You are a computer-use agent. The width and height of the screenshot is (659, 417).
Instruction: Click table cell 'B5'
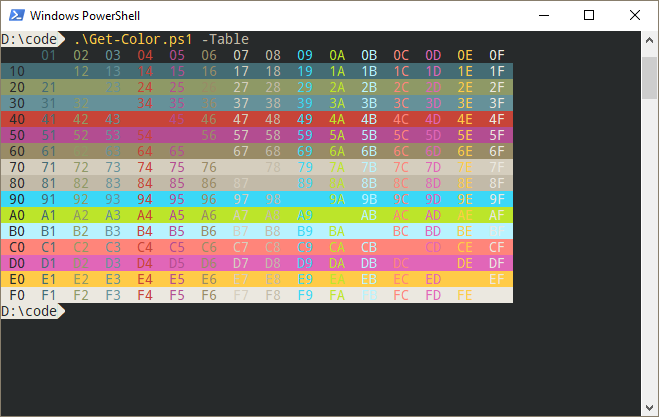(x=177, y=231)
